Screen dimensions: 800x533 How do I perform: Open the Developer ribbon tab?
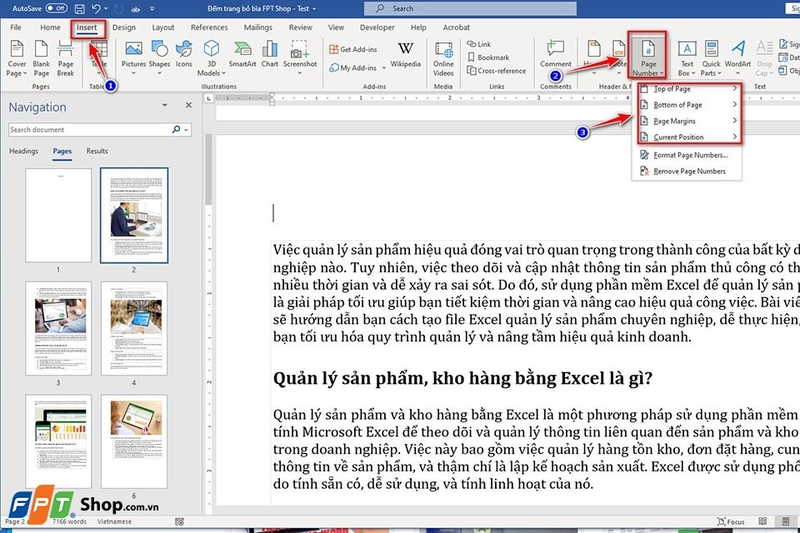tap(377, 27)
